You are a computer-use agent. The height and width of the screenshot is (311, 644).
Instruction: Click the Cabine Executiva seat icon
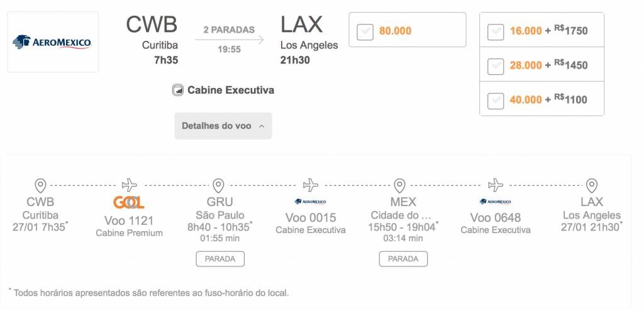coord(177,90)
